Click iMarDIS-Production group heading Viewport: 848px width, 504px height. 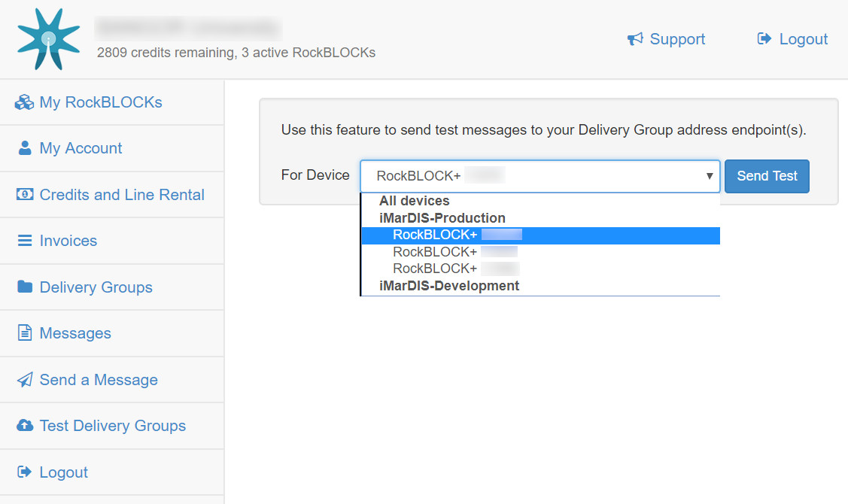(x=442, y=218)
